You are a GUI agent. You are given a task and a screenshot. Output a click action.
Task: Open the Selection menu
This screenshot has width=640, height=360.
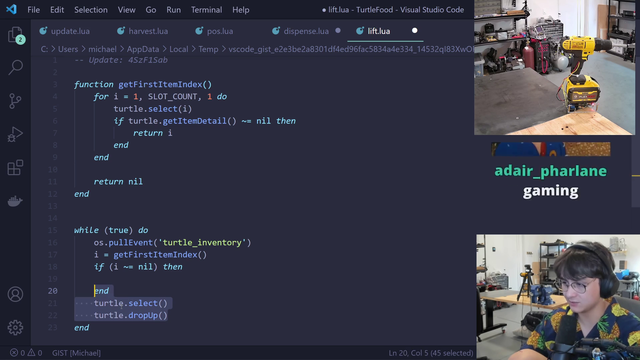(91, 10)
